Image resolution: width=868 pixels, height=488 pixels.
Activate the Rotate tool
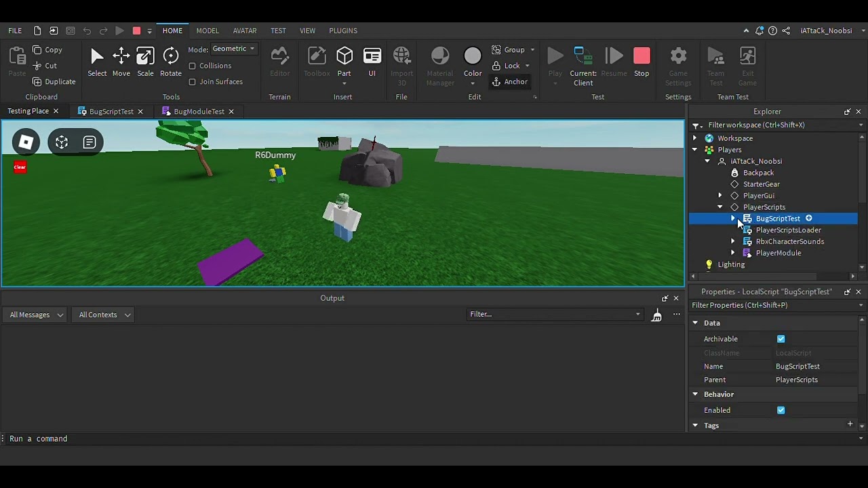tap(170, 61)
